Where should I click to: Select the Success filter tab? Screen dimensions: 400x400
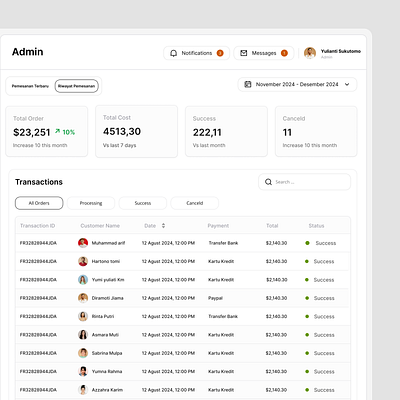(x=143, y=203)
